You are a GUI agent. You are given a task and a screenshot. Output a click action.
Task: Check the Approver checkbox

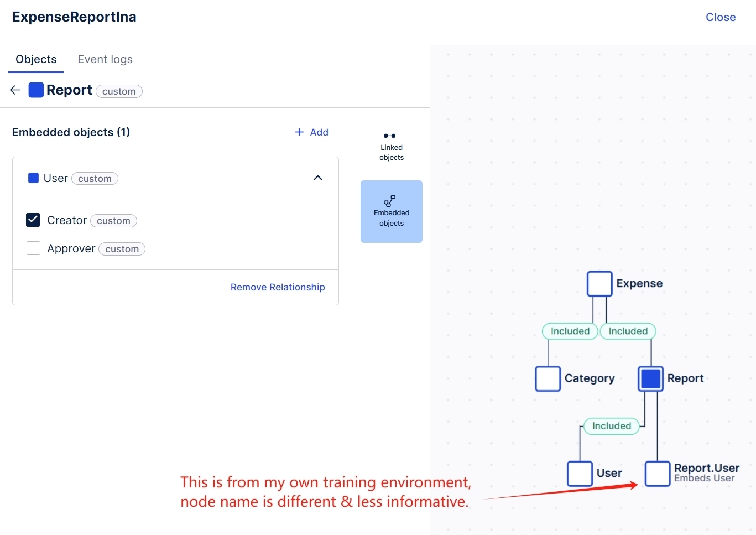point(33,248)
